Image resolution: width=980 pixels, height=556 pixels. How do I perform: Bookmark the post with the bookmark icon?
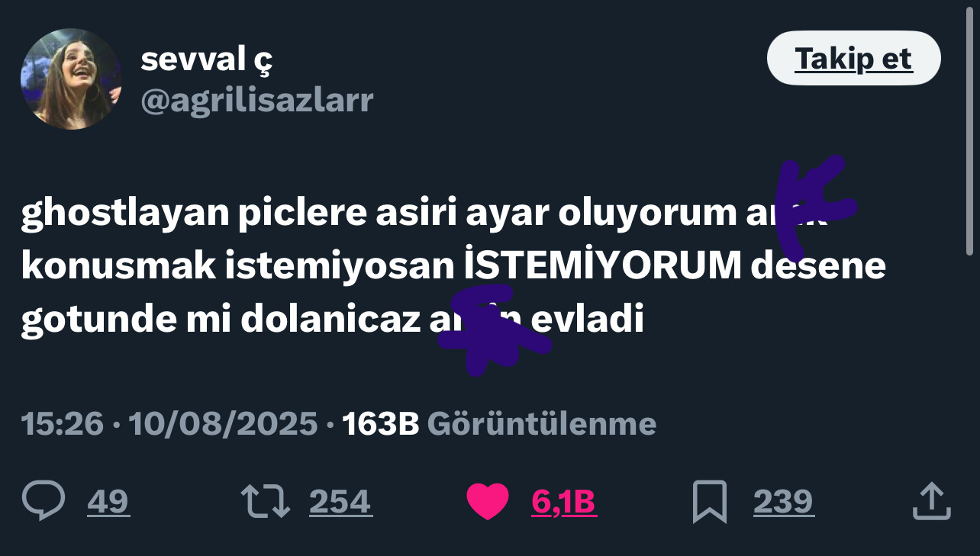point(710,502)
